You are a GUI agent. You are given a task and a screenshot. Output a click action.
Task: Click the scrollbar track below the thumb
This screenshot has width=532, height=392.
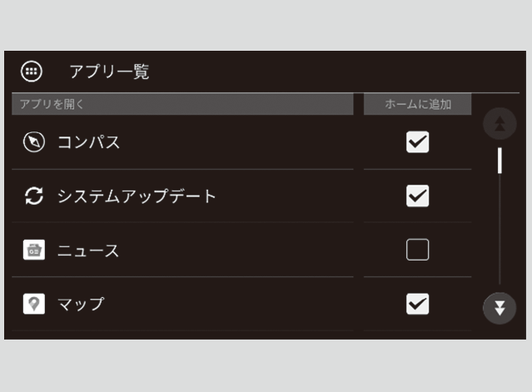pyautogui.click(x=500, y=229)
